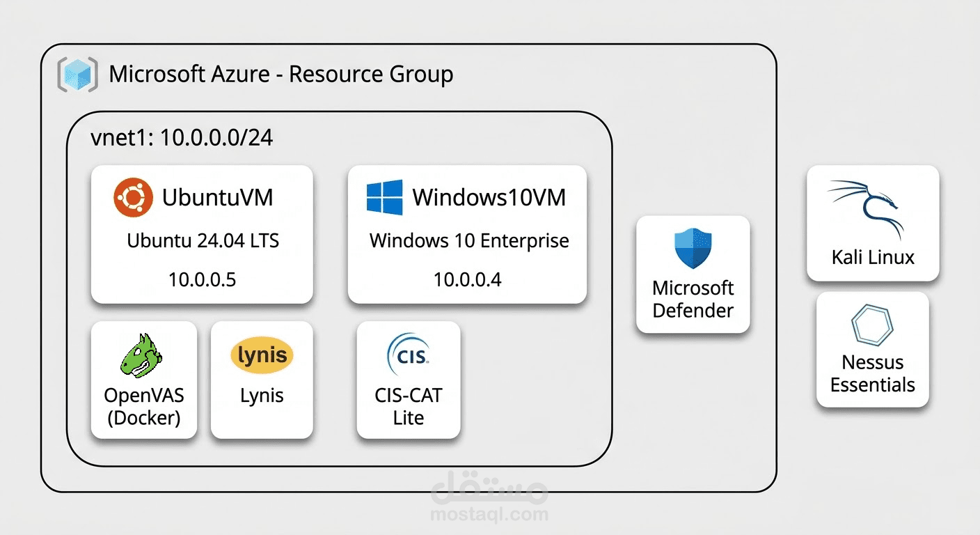
Task: Click the 10.0.0.5 IP address text
Action: [202, 279]
